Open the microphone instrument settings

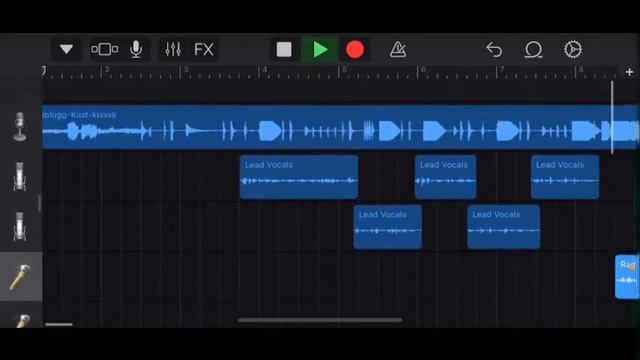click(x=136, y=49)
